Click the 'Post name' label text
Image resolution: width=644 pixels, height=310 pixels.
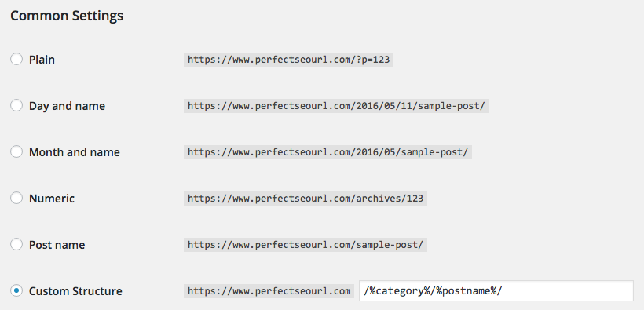57,245
